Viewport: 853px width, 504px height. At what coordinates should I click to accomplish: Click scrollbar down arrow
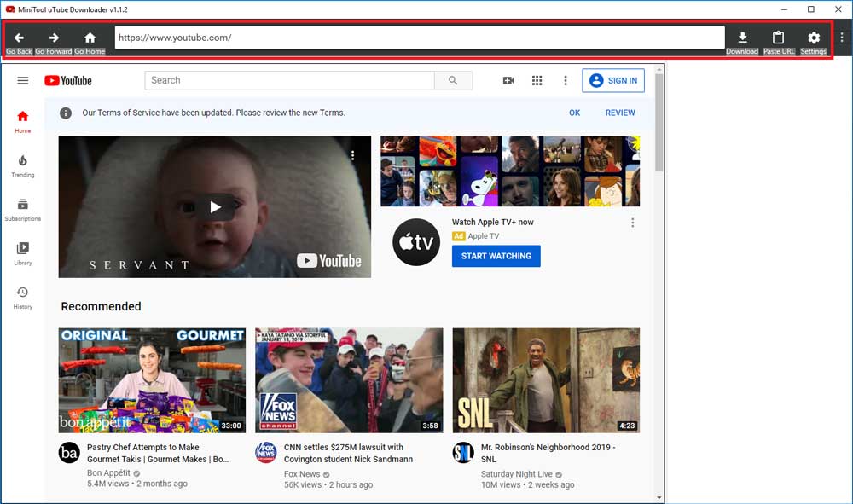pos(659,497)
